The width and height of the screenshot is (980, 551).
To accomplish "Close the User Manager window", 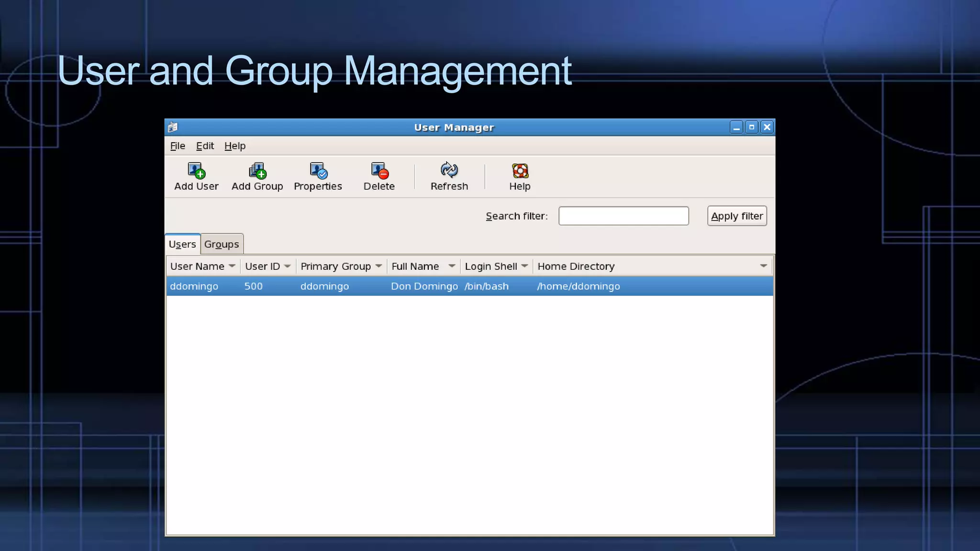I will point(767,127).
